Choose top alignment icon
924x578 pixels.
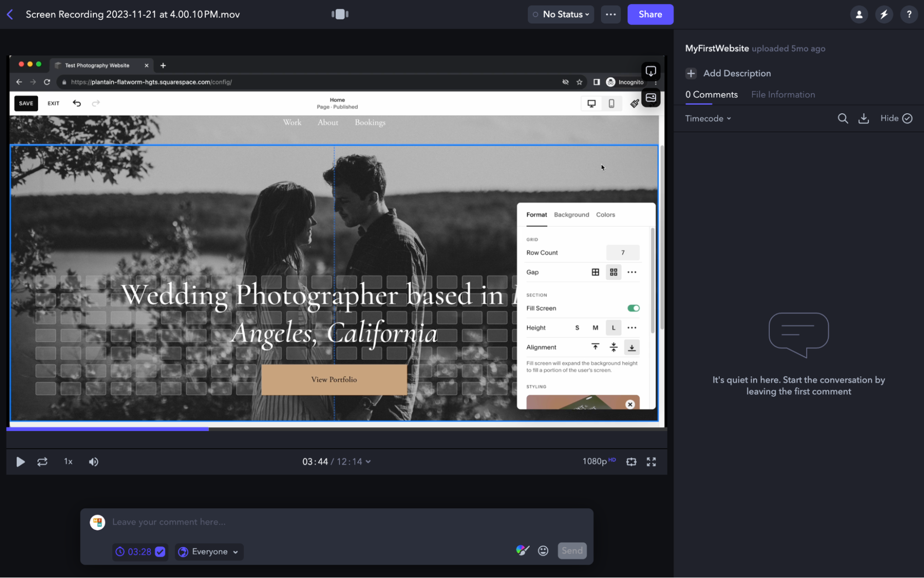pos(595,347)
